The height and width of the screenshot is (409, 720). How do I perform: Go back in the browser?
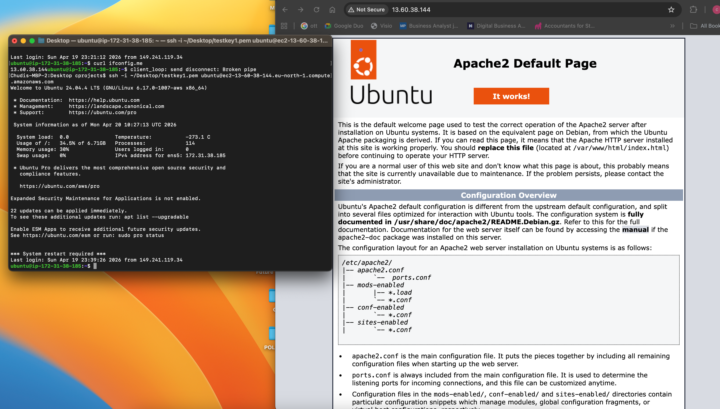coord(285,10)
